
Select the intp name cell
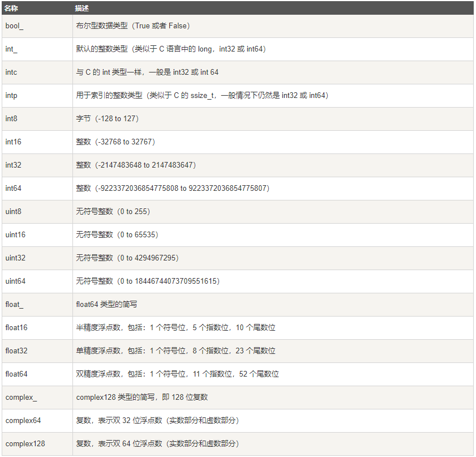click(37, 96)
